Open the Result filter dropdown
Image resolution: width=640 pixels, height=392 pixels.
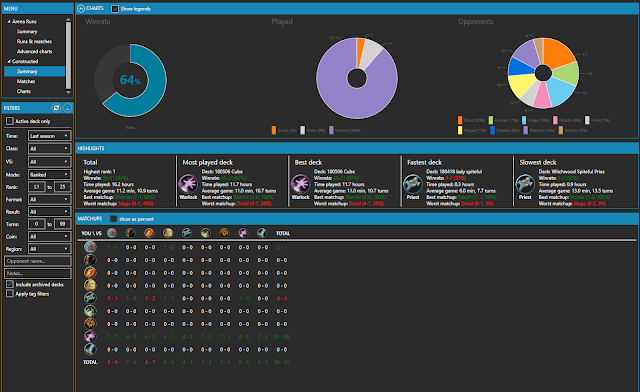(49, 212)
